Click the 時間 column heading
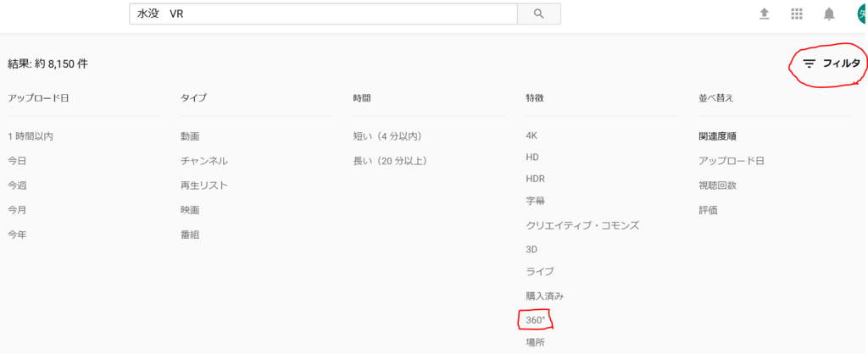The height and width of the screenshot is (354, 868). point(362,98)
